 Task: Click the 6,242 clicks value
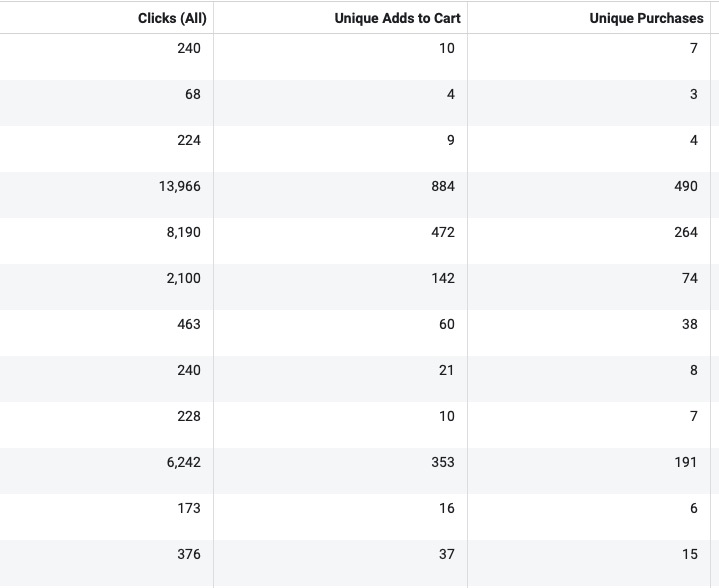183,462
